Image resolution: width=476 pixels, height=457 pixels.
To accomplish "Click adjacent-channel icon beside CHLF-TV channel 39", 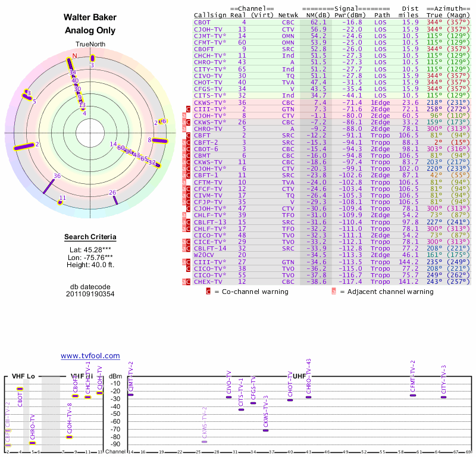I will click(x=184, y=216).
